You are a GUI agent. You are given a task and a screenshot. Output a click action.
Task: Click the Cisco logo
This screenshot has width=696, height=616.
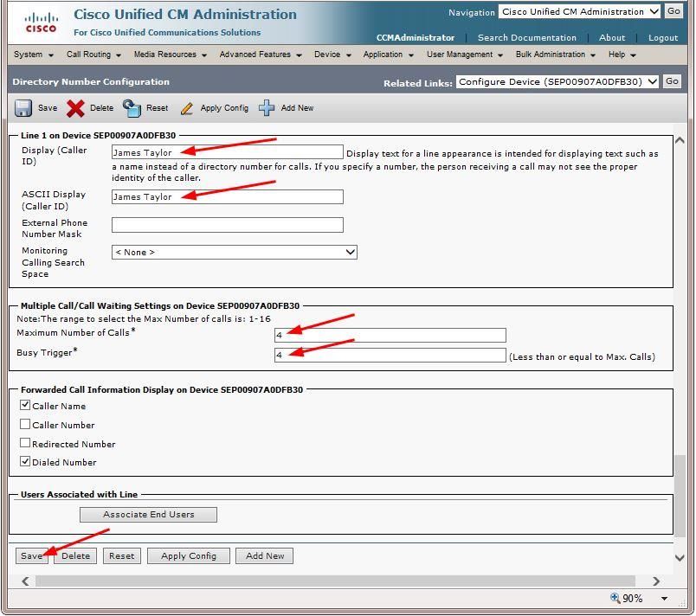click(41, 23)
